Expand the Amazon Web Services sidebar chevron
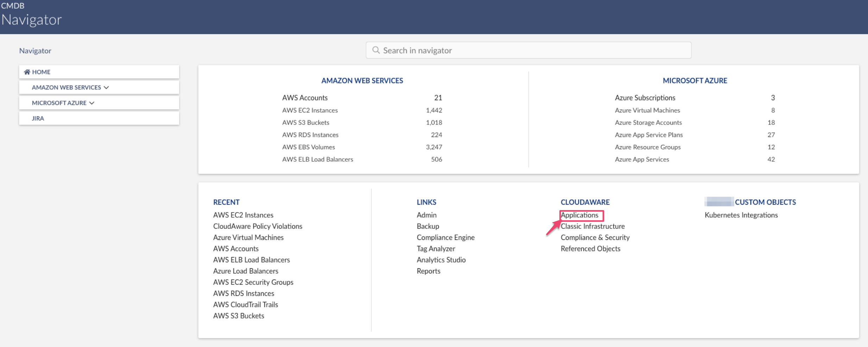868x347 pixels. pos(106,87)
